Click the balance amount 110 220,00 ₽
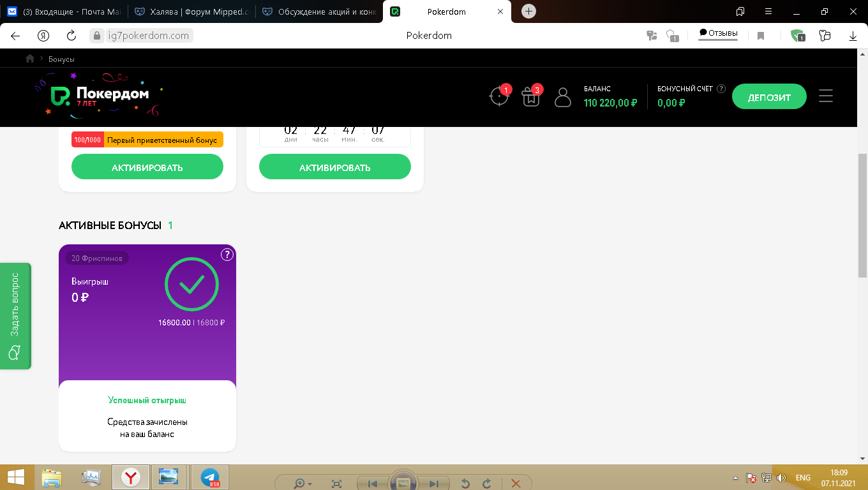This screenshot has height=490, width=868. pyautogui.click(x=610, y=102)
